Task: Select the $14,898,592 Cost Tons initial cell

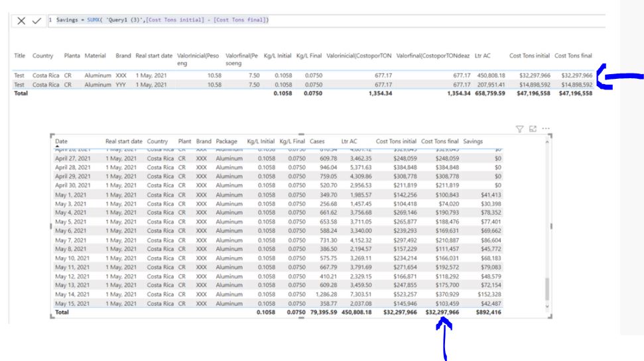Action: [x=535, y=85]
